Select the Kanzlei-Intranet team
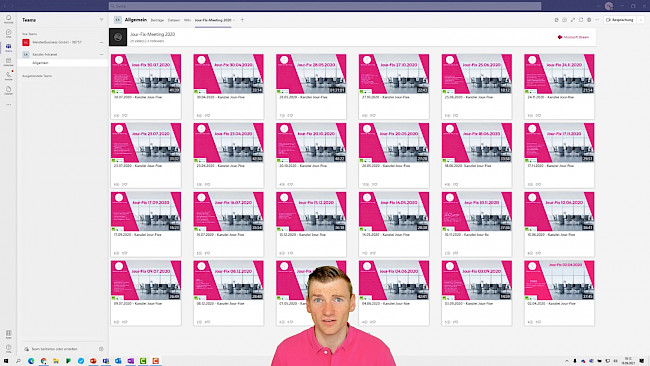This screenshot has width=650, height=366. coord(45,54)
